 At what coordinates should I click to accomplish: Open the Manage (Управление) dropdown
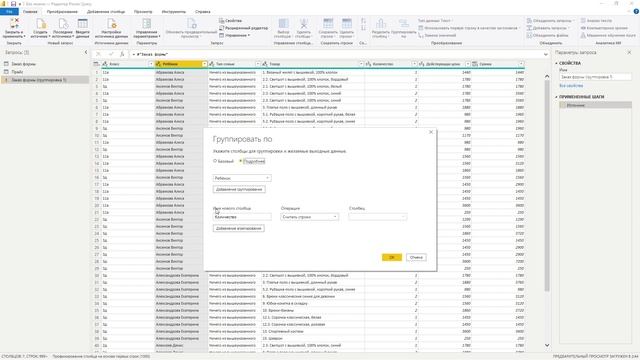[x=235, y=35]
